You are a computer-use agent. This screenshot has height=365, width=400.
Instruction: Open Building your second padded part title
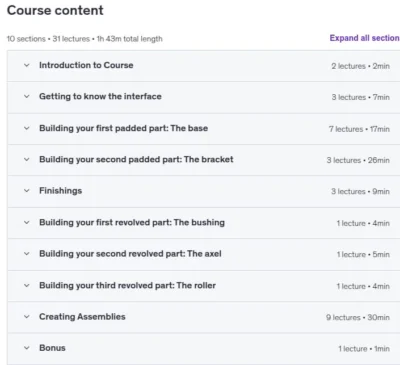tap(136, 159)
